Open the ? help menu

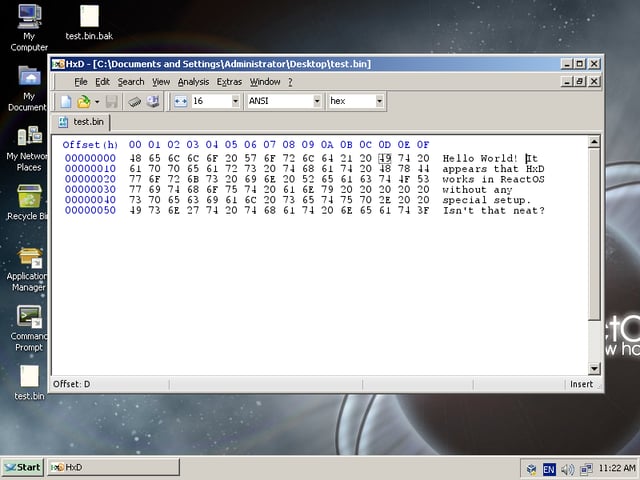coord(290,82)
